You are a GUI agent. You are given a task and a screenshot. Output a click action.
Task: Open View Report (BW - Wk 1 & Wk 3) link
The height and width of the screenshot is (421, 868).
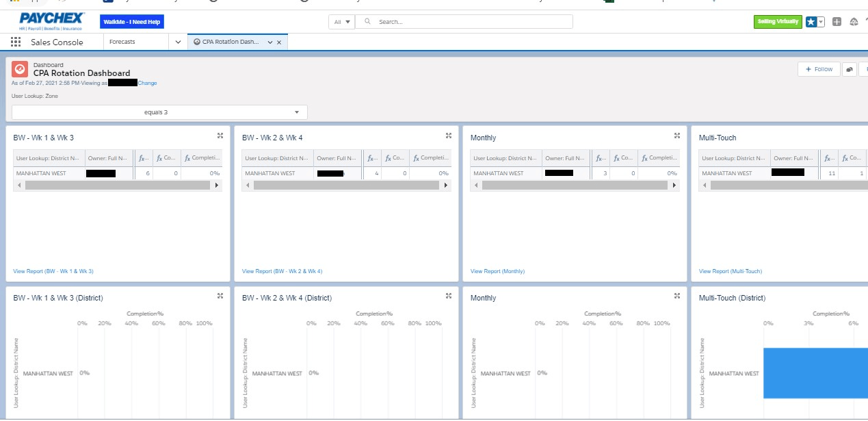[53, 271]
